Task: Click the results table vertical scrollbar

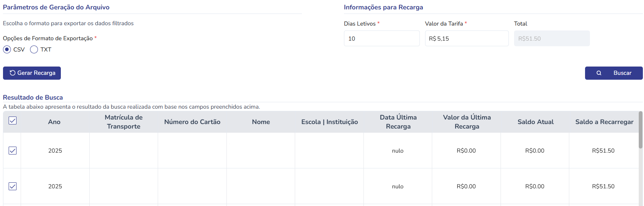Action: [640, 130]
